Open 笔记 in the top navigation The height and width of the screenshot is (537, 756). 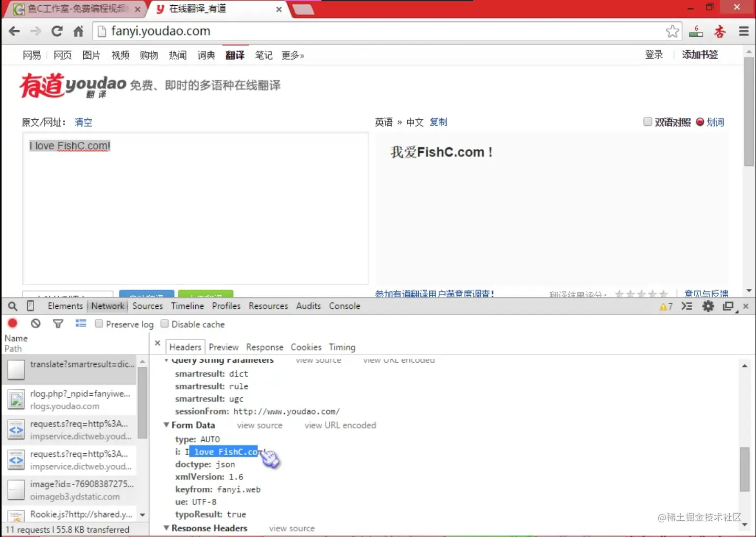coord(264,55)
